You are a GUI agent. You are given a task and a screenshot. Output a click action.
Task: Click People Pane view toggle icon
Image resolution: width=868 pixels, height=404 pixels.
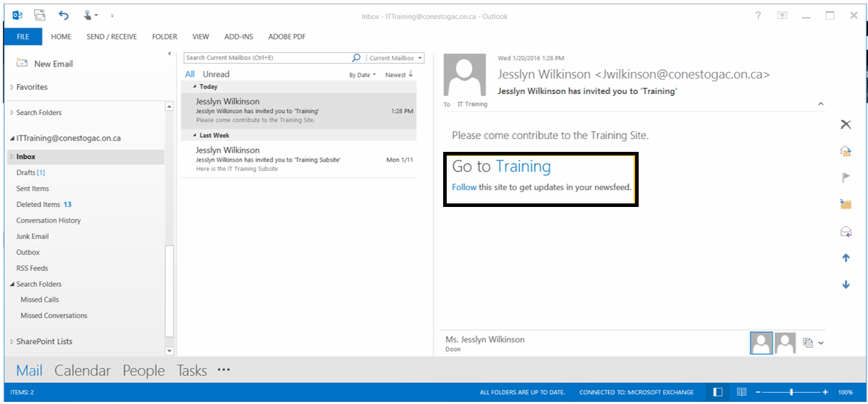tap(808, 343)
